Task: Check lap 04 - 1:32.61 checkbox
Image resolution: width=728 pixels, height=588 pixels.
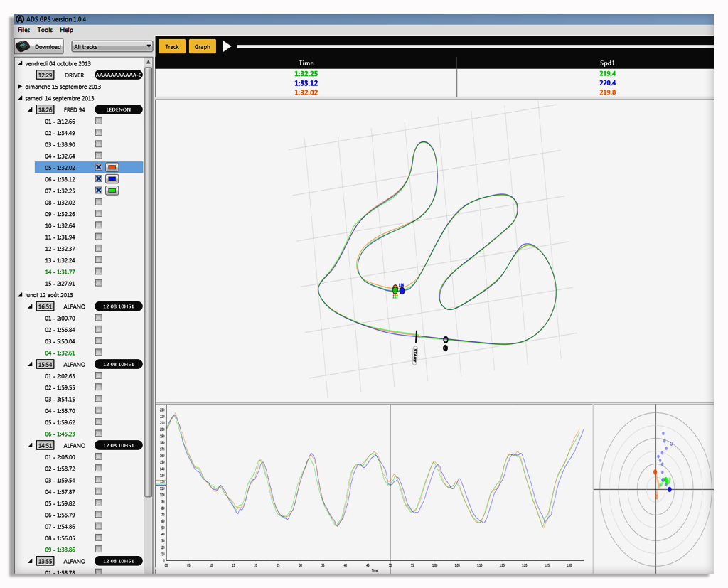Action: (x=98, y=353)
